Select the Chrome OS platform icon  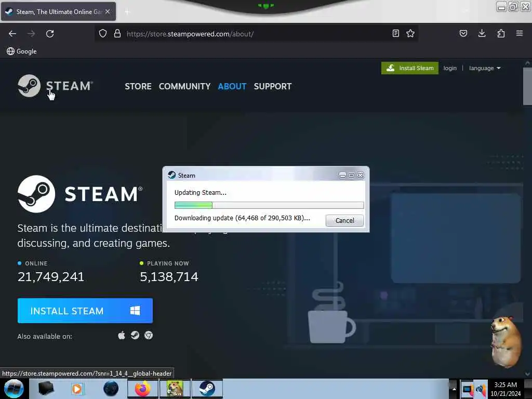pyautogui.click(x=149, y=336)
